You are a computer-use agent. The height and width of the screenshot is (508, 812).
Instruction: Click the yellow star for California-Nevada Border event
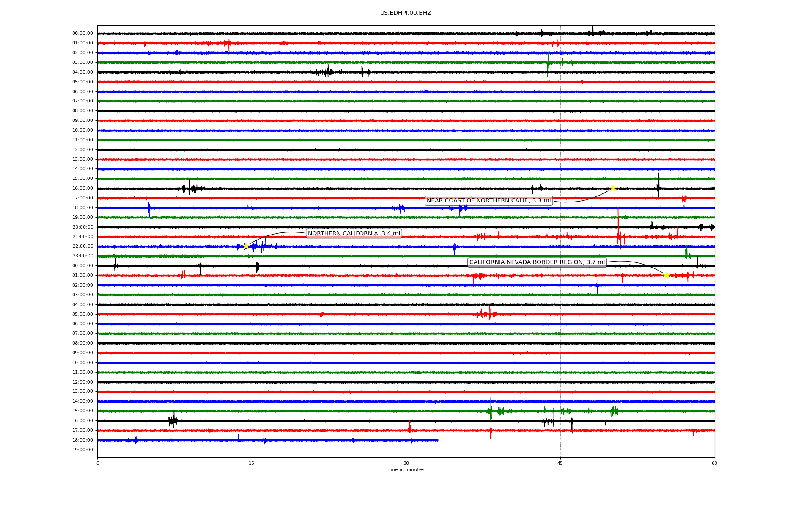(x=667, y=275)
